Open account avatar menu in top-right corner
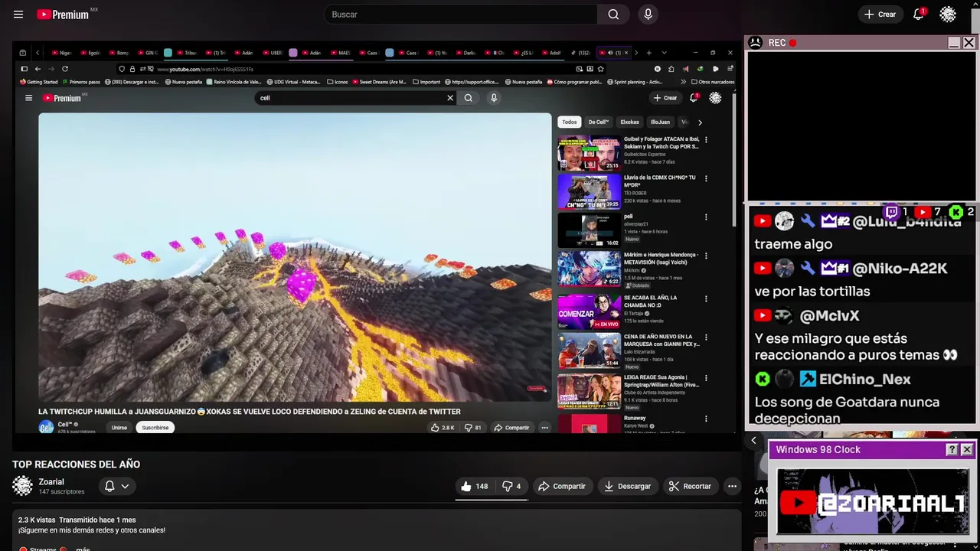This screenshot has height=551, width=980. pyautogui.click(x=948, y=15)
